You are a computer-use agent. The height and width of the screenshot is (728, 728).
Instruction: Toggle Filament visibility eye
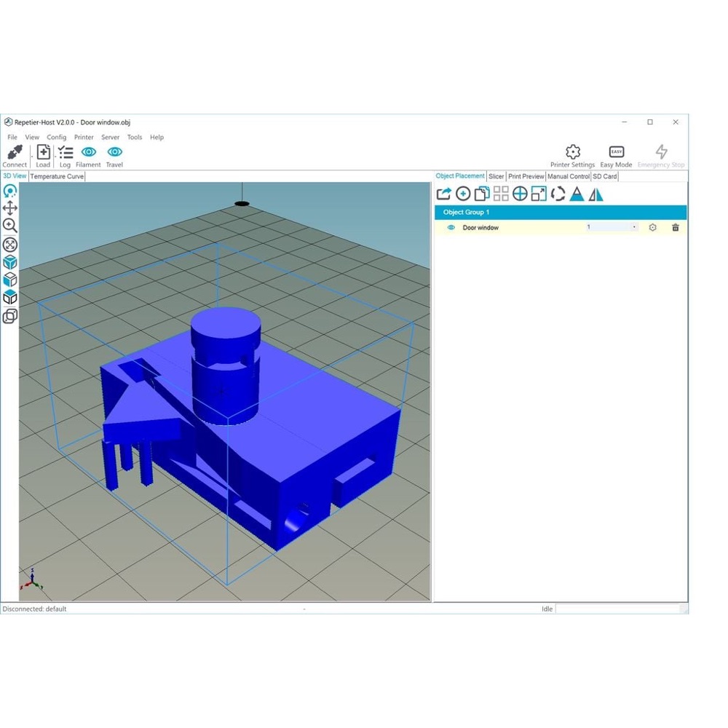tap(89, 152)
